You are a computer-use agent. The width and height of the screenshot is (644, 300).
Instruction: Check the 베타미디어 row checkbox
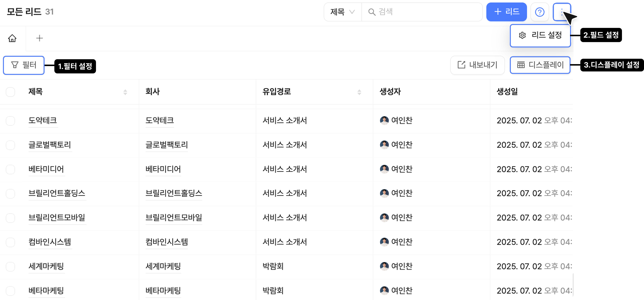10,169
